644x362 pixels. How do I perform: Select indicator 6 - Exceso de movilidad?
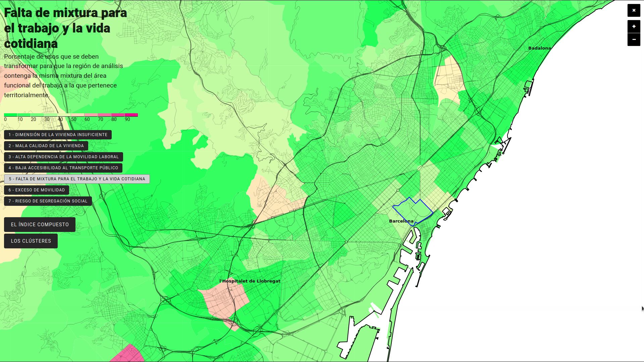(37, 190)
